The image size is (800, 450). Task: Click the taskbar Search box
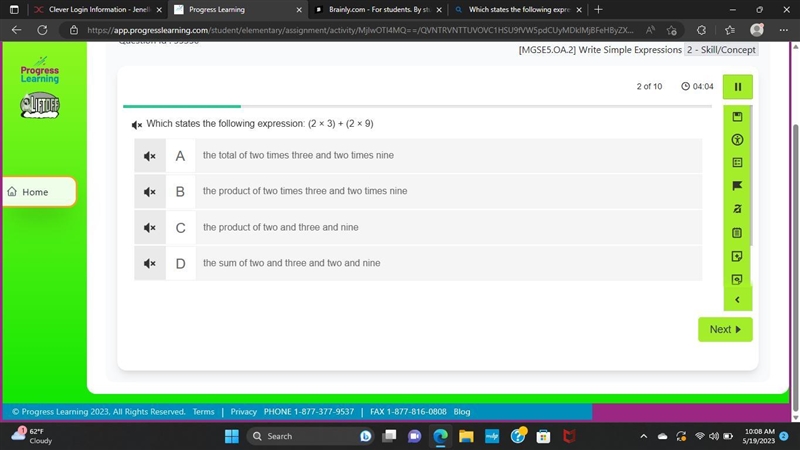(x=310, y=436)
